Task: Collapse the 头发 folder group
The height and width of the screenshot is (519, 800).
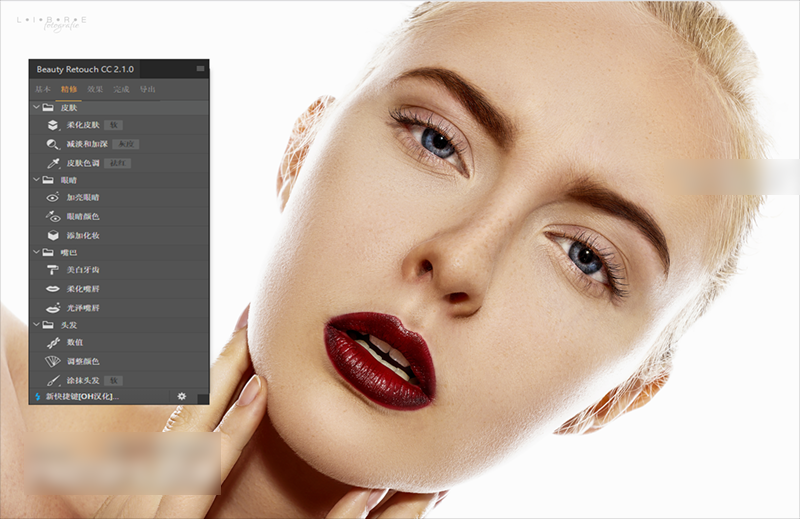Action: coord(36,324)
